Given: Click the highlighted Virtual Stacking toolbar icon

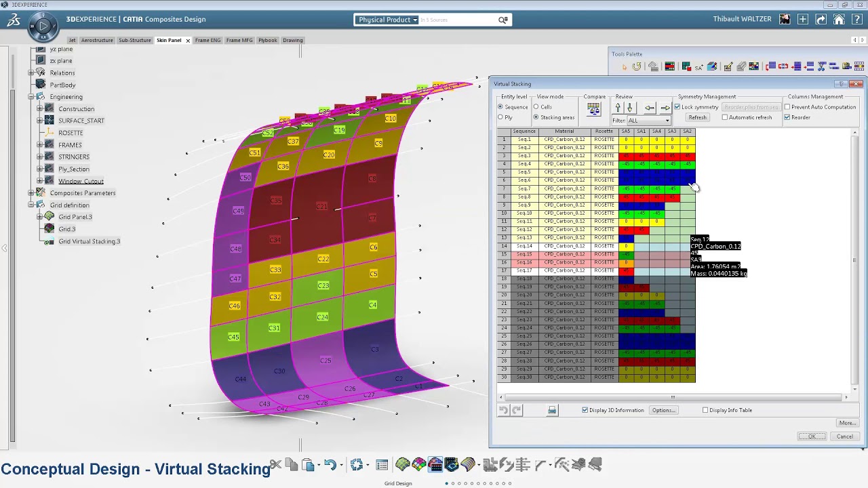Looking at the screenshot, I should (435, 465).
